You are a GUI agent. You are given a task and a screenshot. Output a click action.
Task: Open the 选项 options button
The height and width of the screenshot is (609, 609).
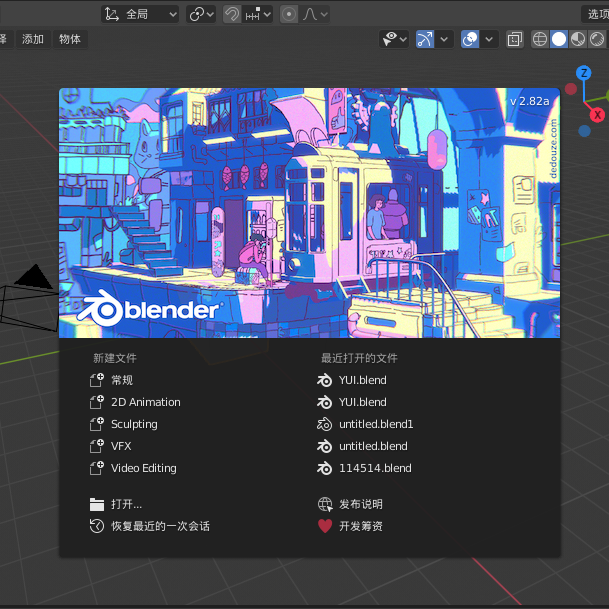(x=595, y=14)
